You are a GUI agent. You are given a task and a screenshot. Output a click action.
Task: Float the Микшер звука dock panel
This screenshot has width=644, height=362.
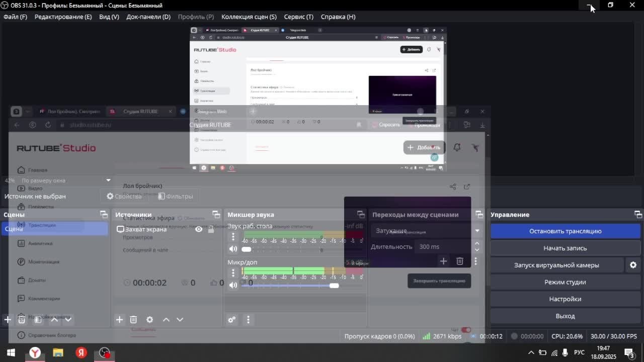tap(361, 215)
